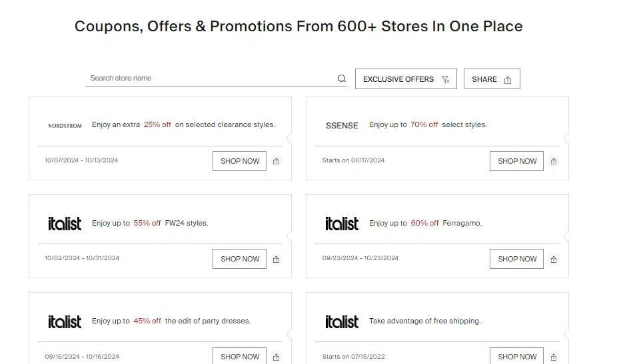
Task: Share the italist 55% off FW24 coupon
Action: [277, 259]
